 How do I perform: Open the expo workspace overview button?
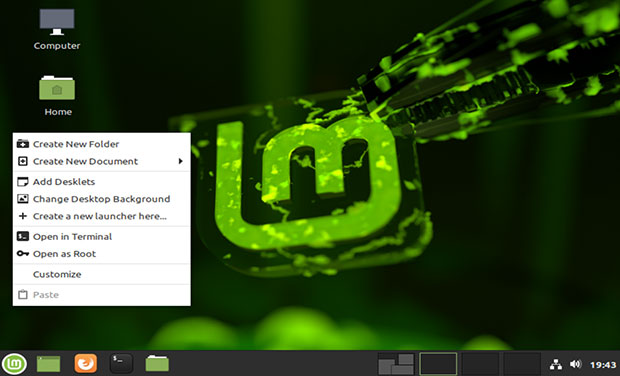point(396,364)
